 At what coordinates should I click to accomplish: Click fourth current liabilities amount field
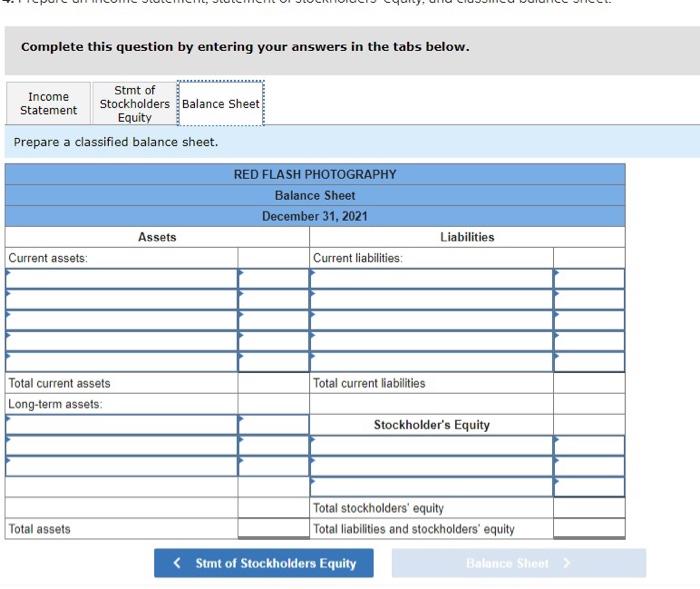coord(589,341)
